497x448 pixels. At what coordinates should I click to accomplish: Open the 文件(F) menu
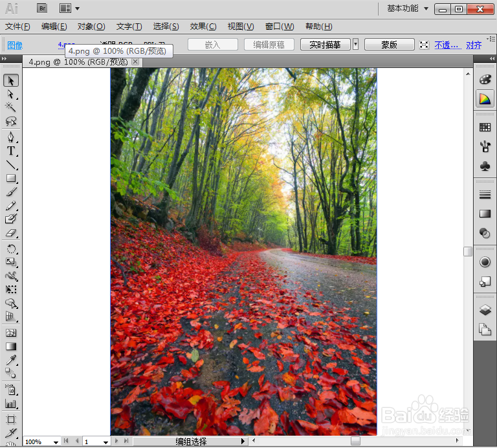point(17,27)
